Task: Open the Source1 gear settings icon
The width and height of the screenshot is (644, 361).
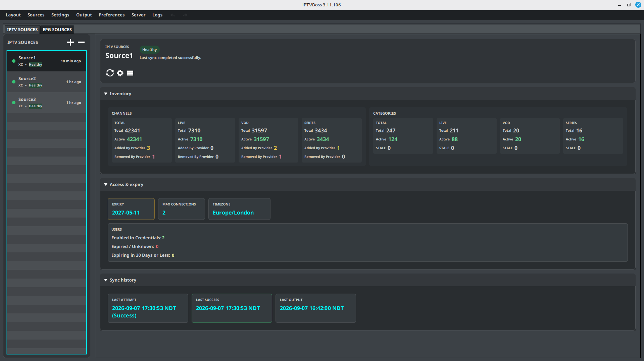Action: [120, 73]
